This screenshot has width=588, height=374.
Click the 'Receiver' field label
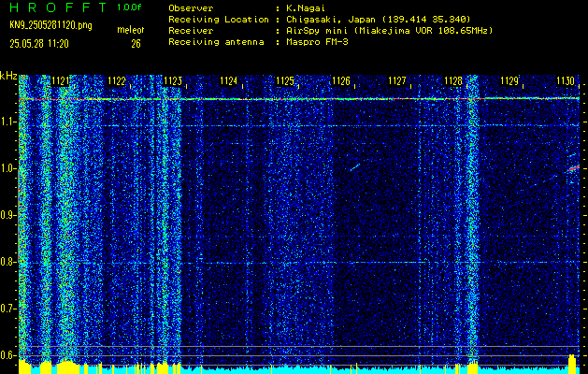click(x=191, y=30)
